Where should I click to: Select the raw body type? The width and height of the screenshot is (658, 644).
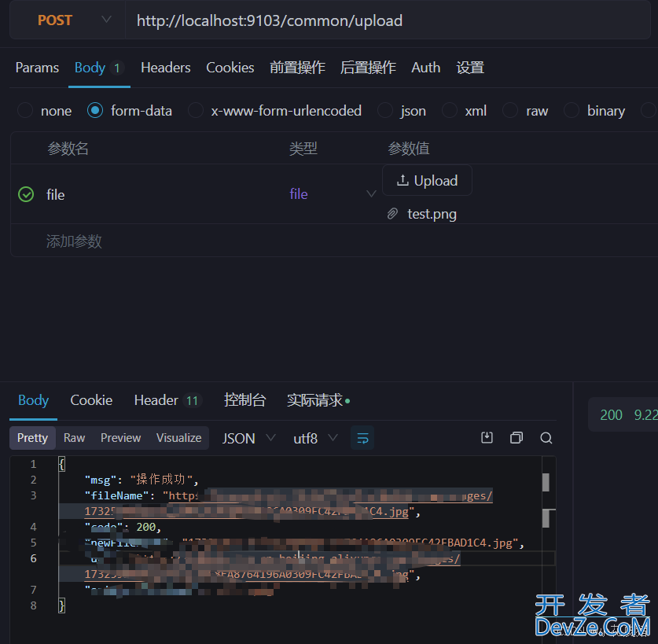(x=525, y=111)
